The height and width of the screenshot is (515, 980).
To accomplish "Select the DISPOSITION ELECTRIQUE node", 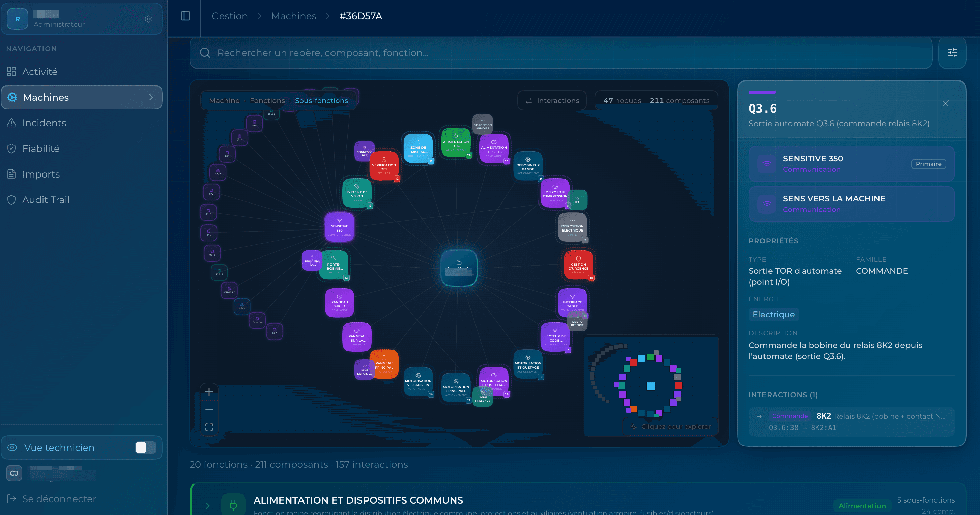I will click(x=572, y=227).
